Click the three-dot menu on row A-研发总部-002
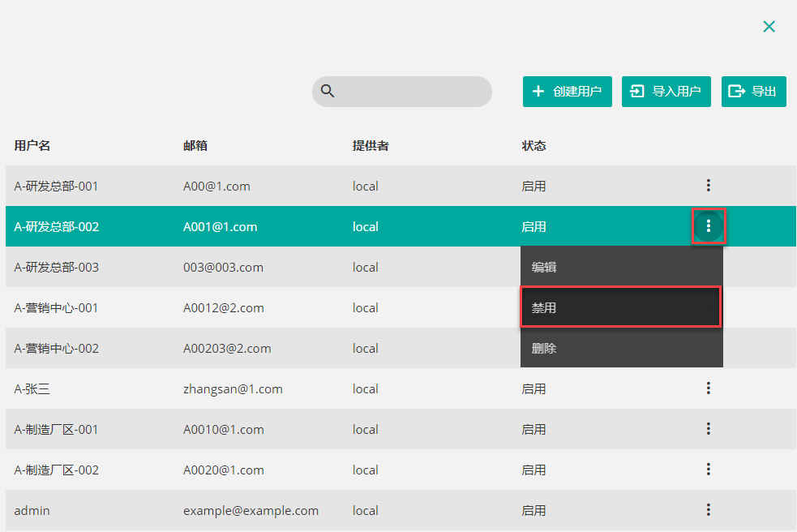Viewport: 797px width, 532px height. [x=708, y=225]
